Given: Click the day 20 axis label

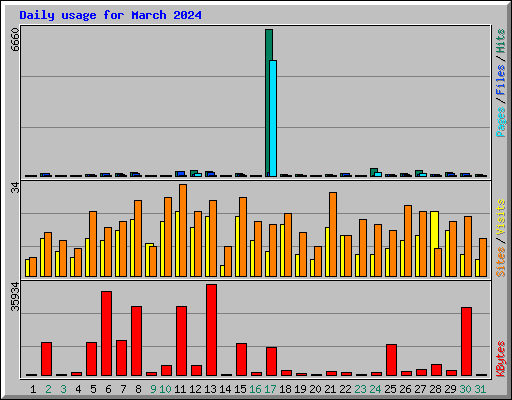Looking at the screenshot, I should [x=315, y=389].
